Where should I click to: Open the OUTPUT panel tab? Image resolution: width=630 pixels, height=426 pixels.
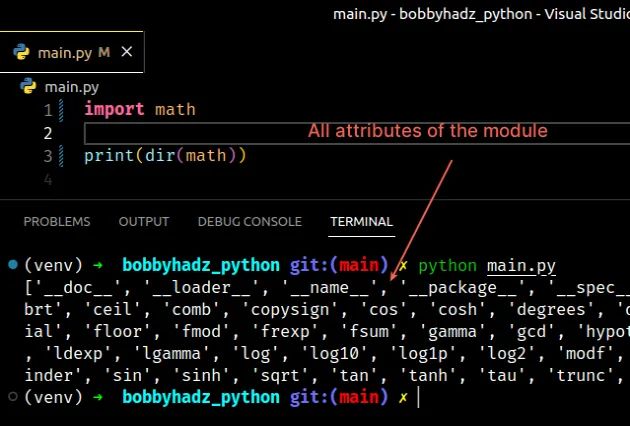(144, 221)
